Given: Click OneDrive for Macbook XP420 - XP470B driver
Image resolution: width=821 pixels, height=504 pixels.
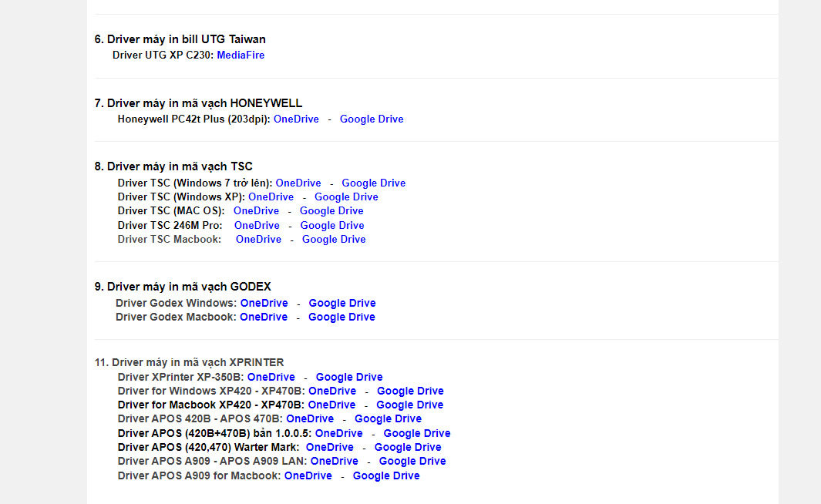Looking at the screenshot, I should [x=331, y=405].
